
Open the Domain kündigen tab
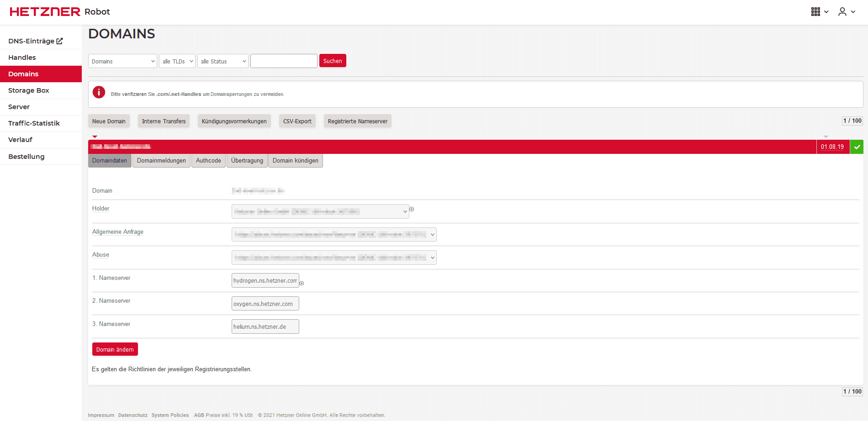point(296,161)
